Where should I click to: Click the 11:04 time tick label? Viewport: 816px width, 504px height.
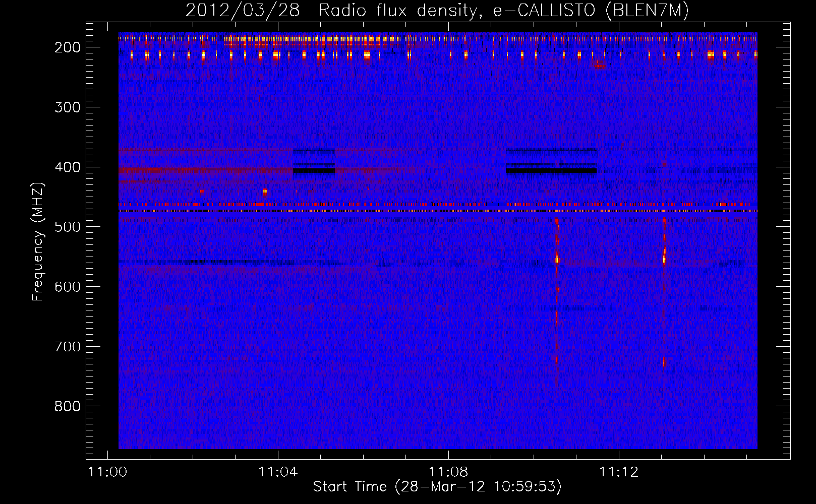click(278, 472)
